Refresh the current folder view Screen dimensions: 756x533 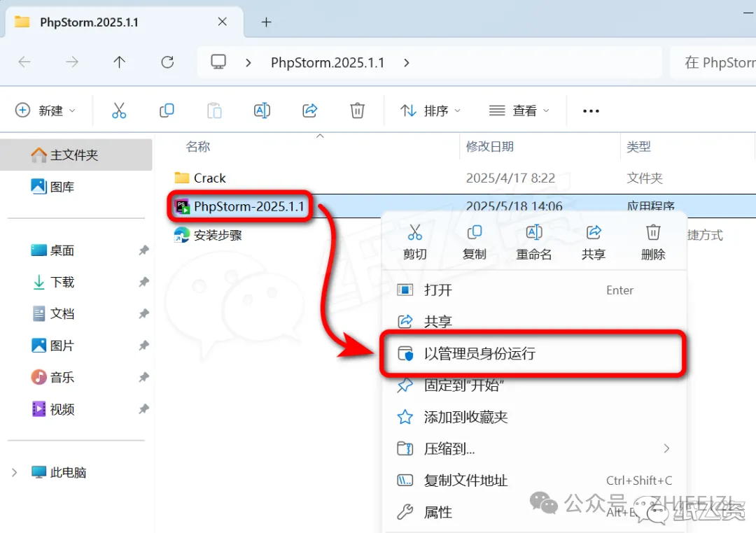pos(167,62)
